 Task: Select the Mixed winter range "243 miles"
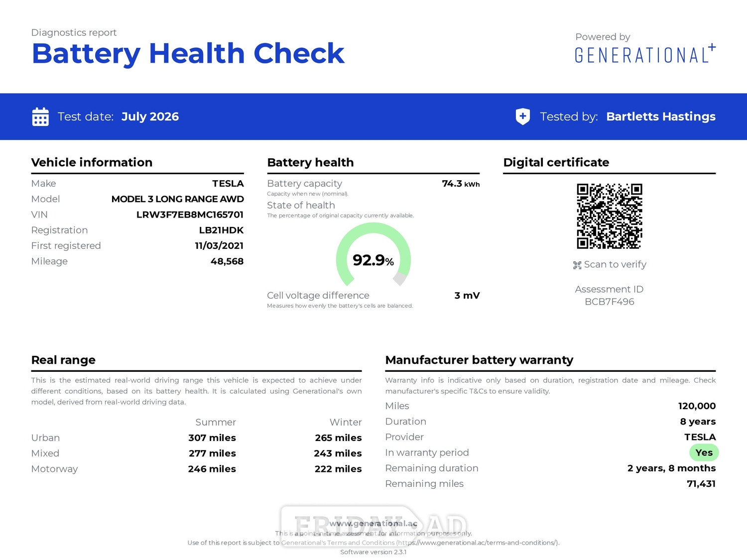pyautogui.click(x=338, y=453)
